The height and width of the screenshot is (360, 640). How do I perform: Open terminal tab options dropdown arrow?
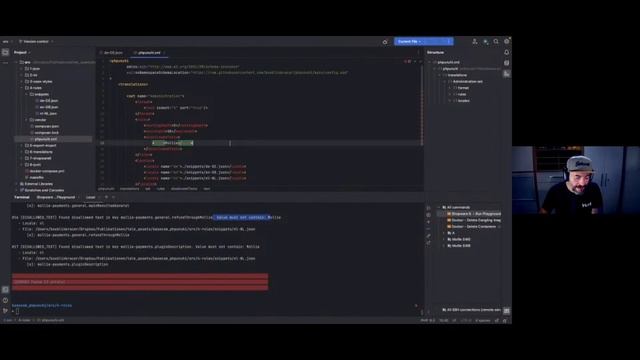(113, 197)
